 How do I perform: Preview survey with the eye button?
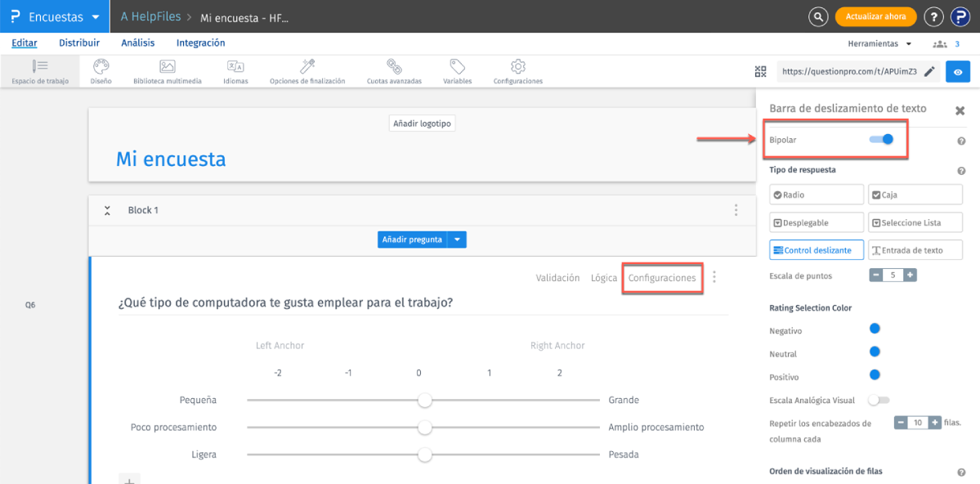[x=957, y=71]
